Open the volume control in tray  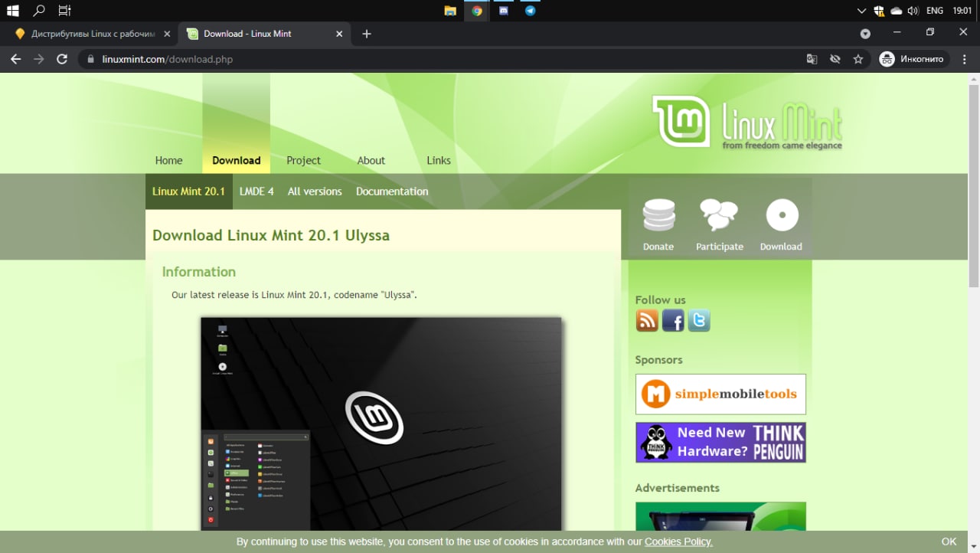pyautogui.click(x=913, y=11)
